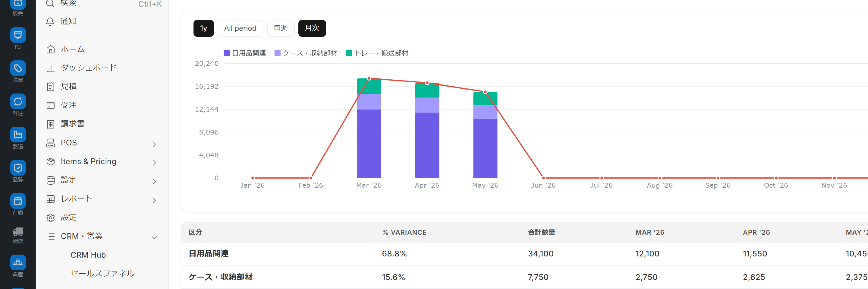Select the All period range option
Screen dimensions: 868x289
coord(240,28)
